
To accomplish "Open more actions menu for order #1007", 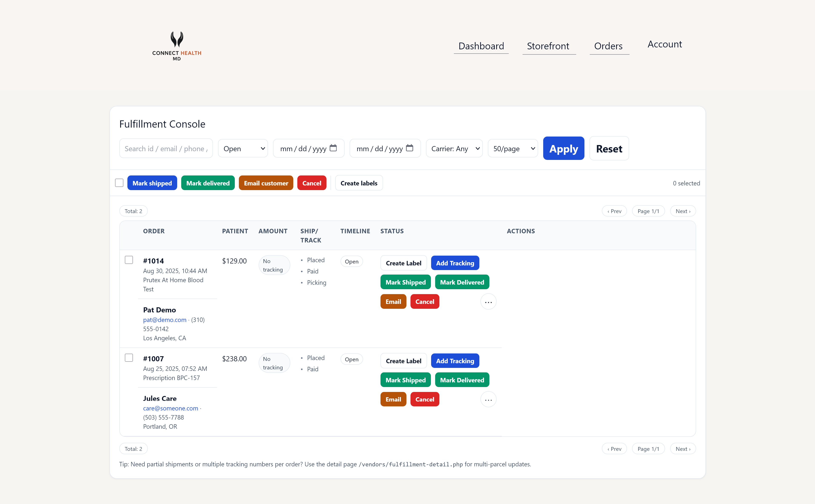I will [x=488, y=399].
